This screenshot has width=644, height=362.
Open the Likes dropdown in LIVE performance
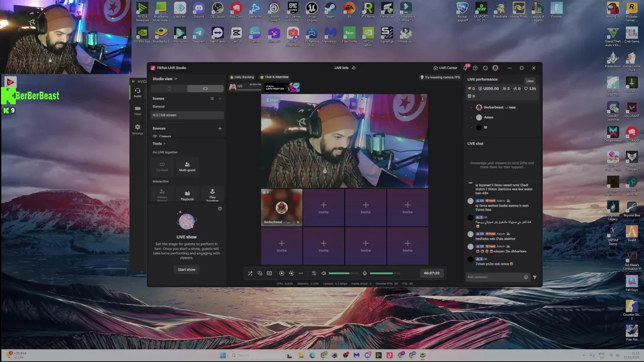530,81
